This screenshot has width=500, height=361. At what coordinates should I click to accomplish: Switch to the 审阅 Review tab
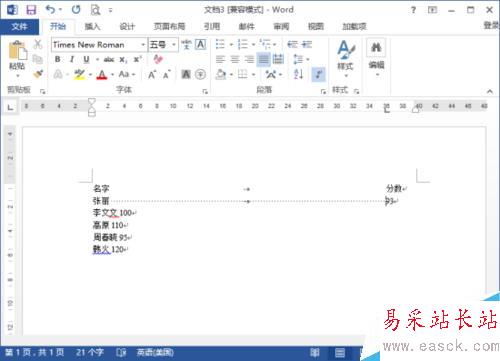[x=281, y=26]
